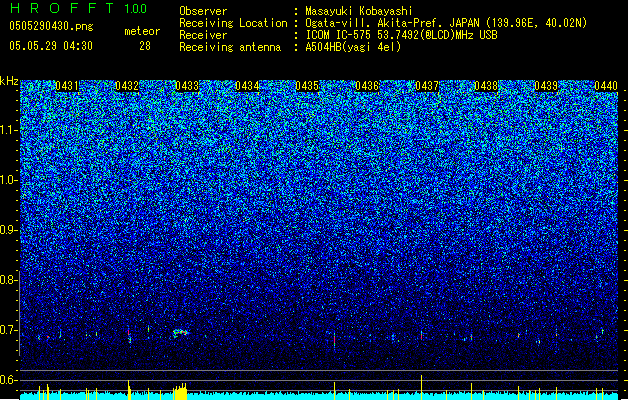629x400 pixels.
Task: Click the 0436 time marker
Action: [367, 86]
